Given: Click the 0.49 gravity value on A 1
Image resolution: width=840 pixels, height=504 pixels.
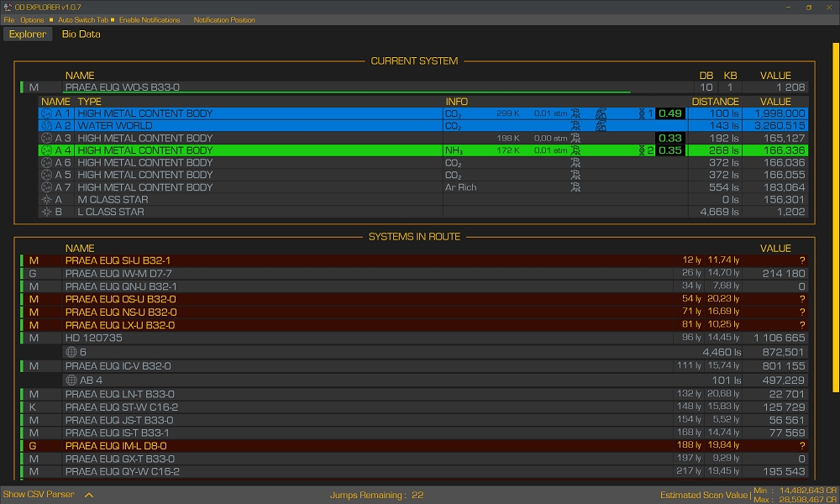Looking at the screenshot, I should click(670, 113).
